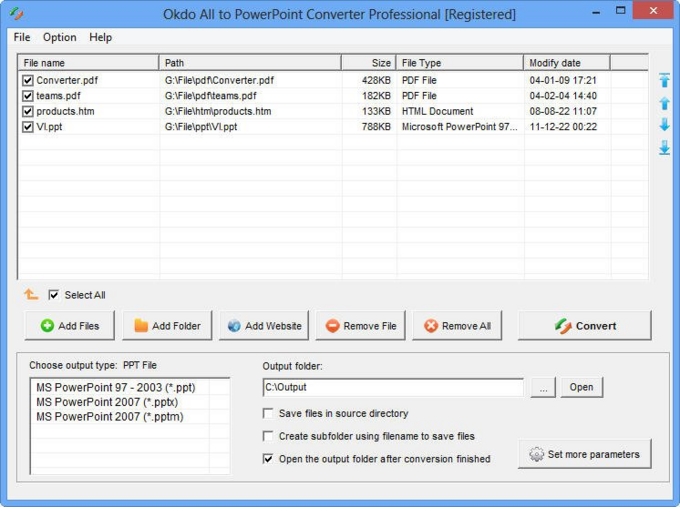Click the move-up arrow icon
680x516 pixels.
tap(664, 104)
